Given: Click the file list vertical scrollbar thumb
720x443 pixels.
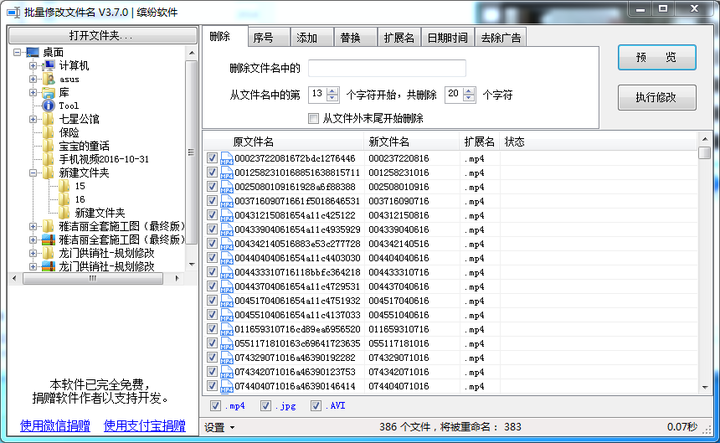Looking at the screenshot, I should pyautogui.click(x=704, y=152).
